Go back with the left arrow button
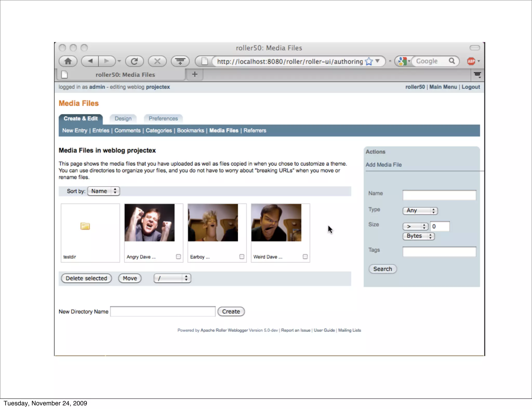This screenshot has height=409, width=532. click(x=90, y=61)
